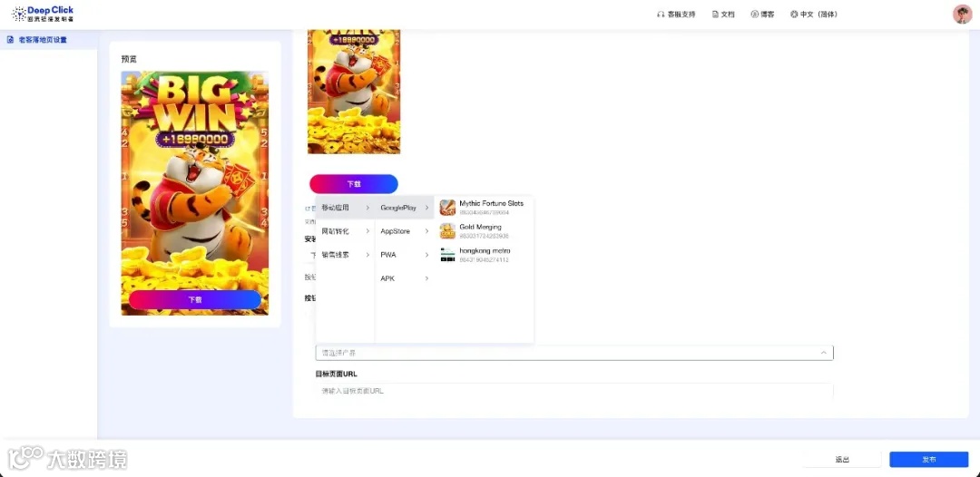
Task: Choose 销售线索 in the cascade menu
Action: click(x=345, y=255)
